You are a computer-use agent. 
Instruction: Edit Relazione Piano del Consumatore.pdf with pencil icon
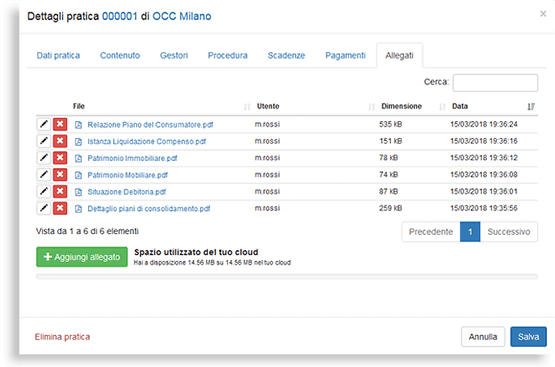click(x=44, y=124)
